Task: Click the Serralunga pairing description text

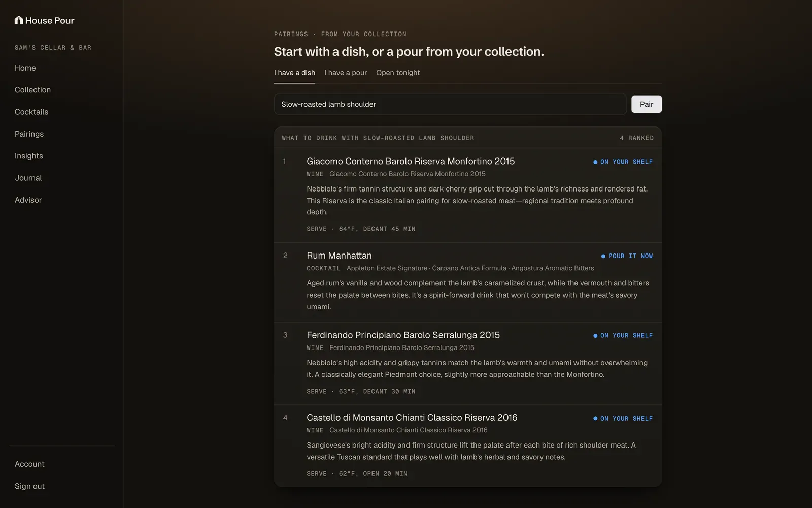Action: pyautogui.click(x=477, y=369)
